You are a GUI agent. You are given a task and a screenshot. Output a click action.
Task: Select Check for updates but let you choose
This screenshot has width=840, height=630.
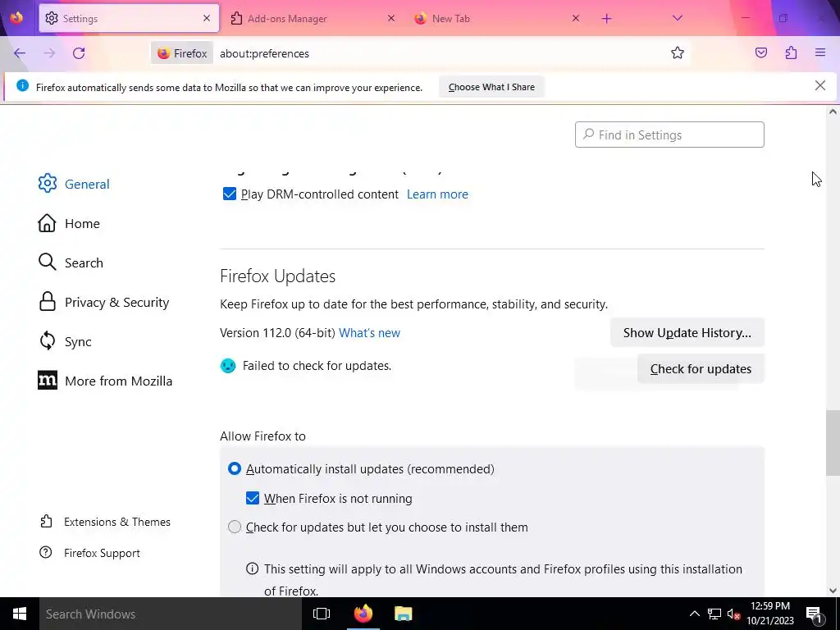coord(235,527)
